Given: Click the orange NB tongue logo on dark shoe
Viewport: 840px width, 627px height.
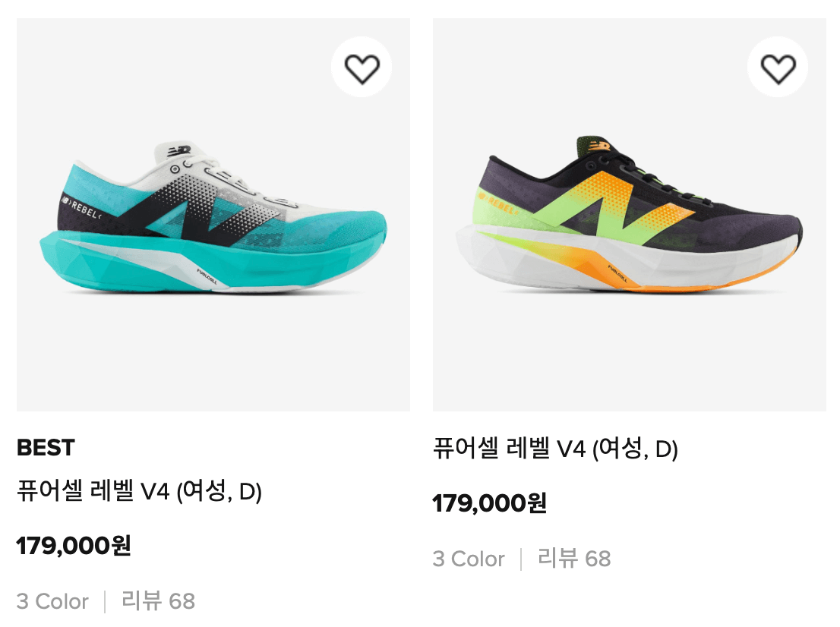Looking at the screenshot, I should 599,146.
